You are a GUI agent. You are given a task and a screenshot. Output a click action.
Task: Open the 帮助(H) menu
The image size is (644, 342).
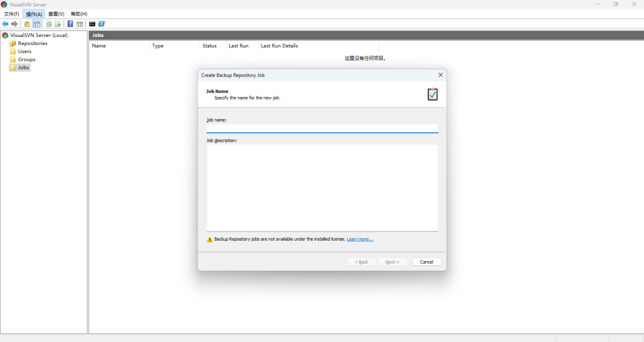tap(79, 14)
